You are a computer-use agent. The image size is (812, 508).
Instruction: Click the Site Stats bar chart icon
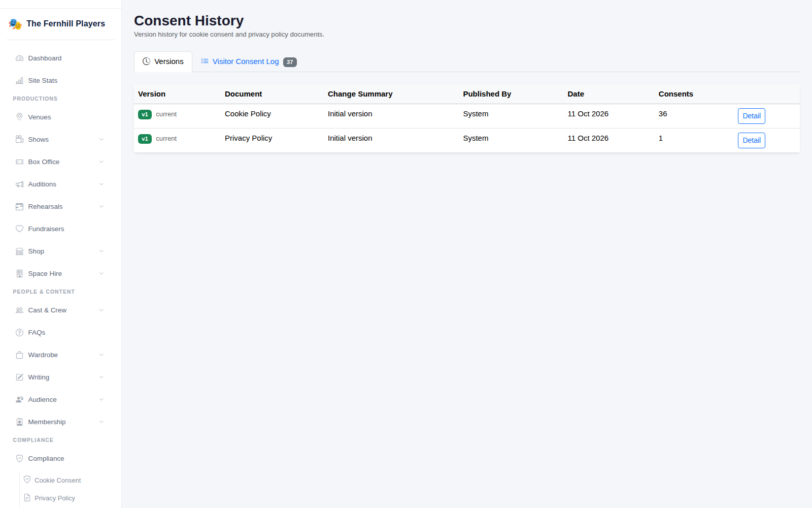pos(19,81)
